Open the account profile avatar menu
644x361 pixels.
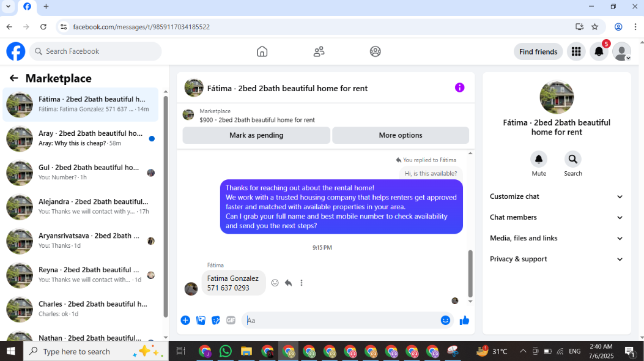tap(621, 51)
